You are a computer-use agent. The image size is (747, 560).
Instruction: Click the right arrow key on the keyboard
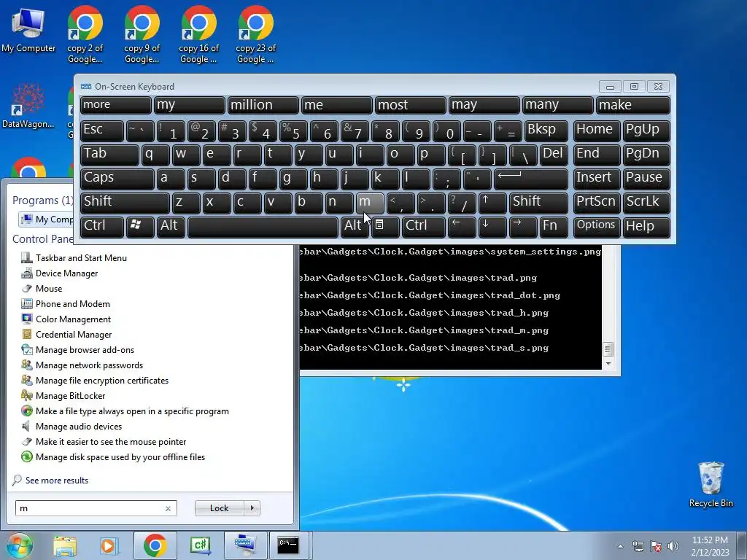(522, 227)
